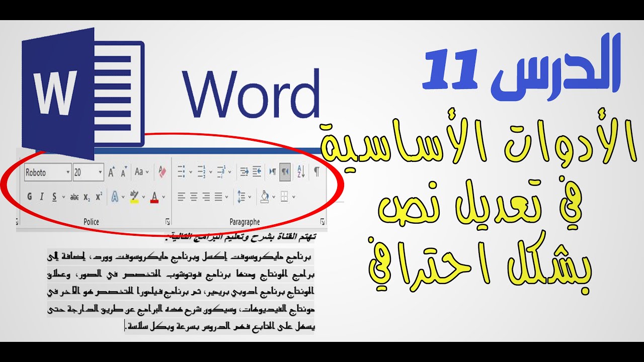Apply shading with the paint bucket icon
Screen dimensions: 644x362
(x=264, y=197)
